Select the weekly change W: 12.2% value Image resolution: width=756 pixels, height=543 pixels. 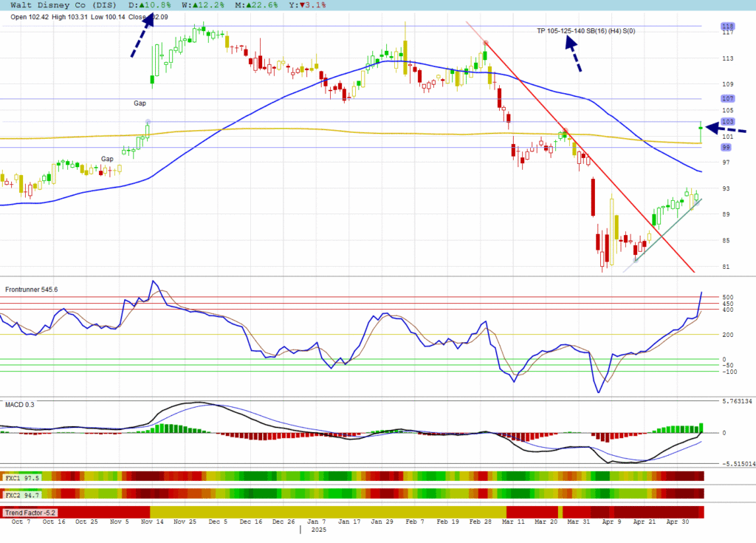click(x=203, y=5)
